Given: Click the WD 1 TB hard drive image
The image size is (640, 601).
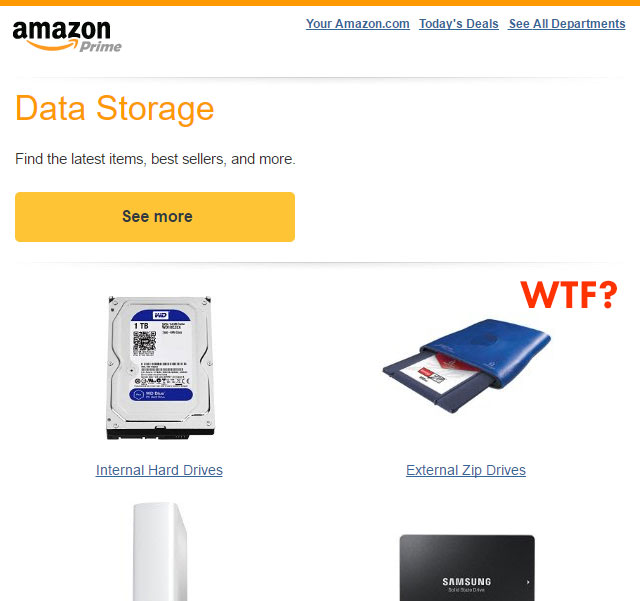Looking at the screenshot, I should coord(160,367).
